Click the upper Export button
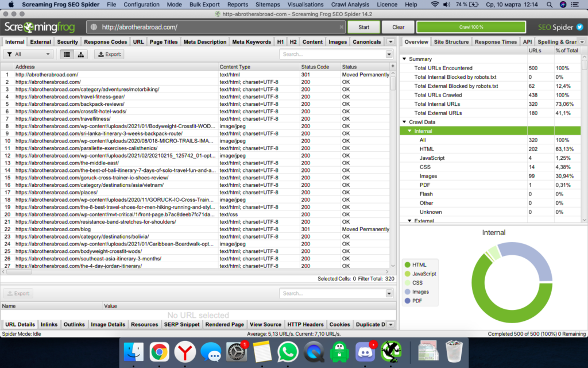Screen dimensions: 588x368 click(109, 55)
